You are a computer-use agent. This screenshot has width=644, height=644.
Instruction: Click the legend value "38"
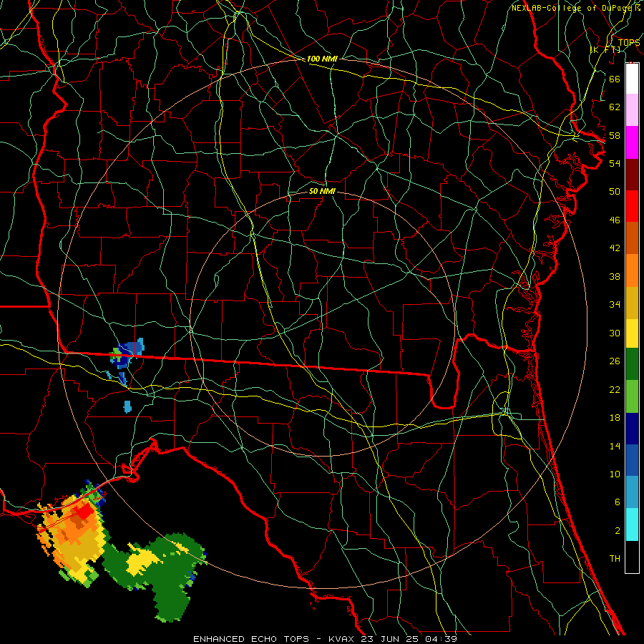pyautogui.click(x=615, y=276)
